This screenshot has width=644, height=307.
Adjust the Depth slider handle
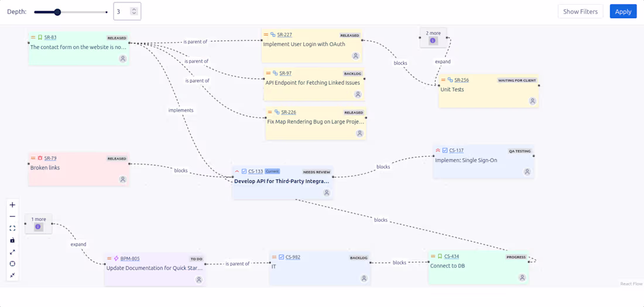57,12
